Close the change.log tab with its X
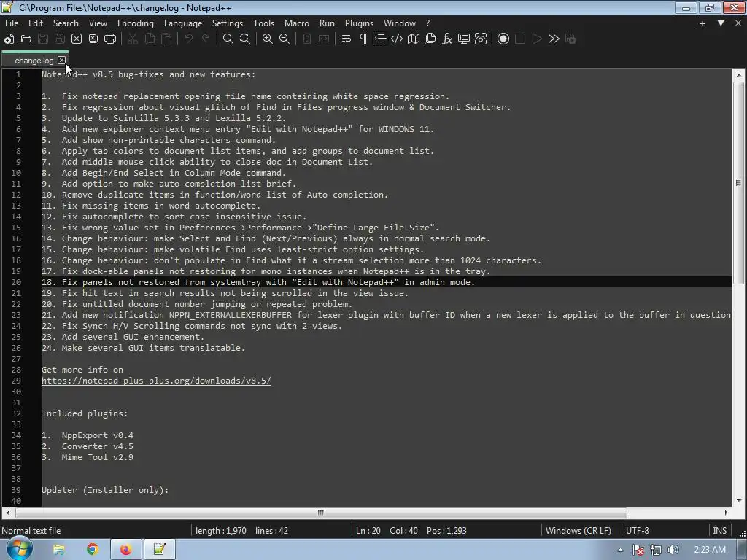Screen dimensions: 747x560 pos(61,60)
